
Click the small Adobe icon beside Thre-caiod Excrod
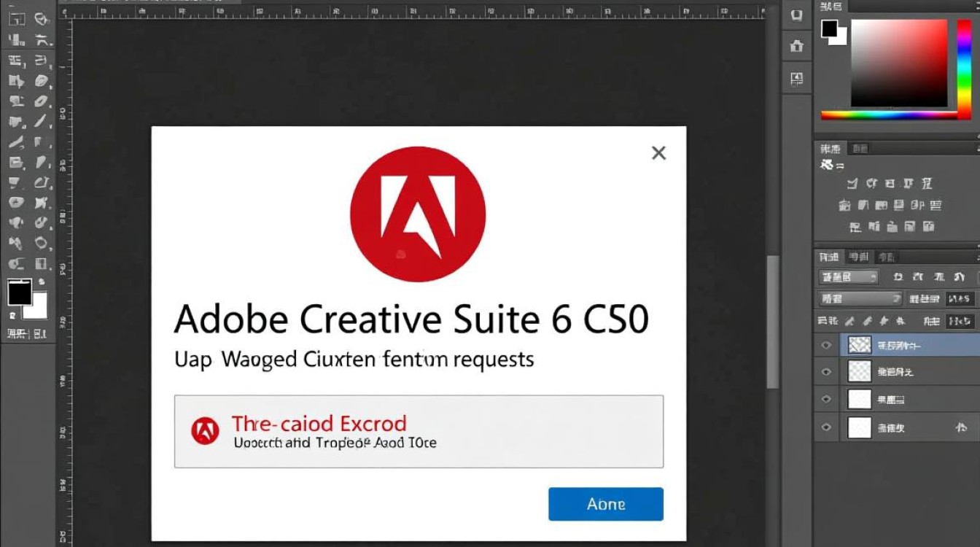pyautogui.click(x=205, y=430)
